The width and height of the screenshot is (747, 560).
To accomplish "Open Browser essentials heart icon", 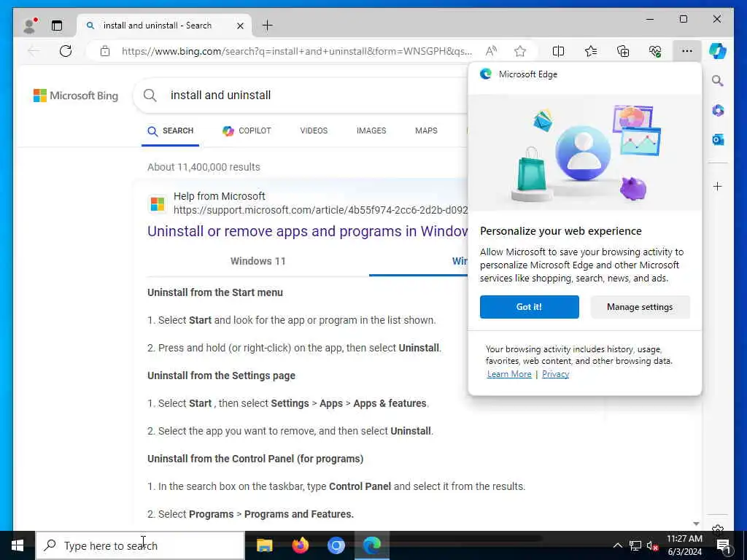I will (x=655, y=51).
